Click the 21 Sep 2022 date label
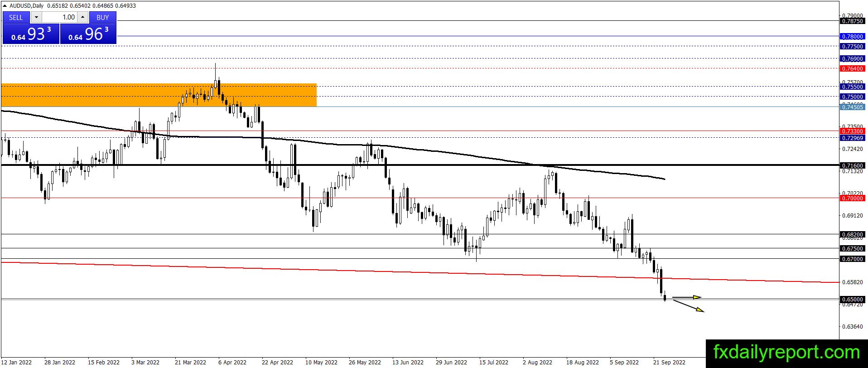 (669, 362)
